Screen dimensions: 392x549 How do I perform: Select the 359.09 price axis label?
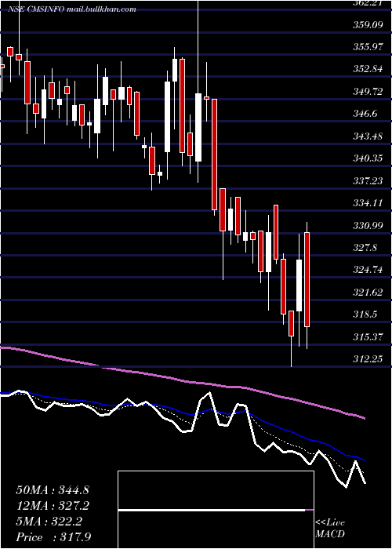click(x=368, y=25)
